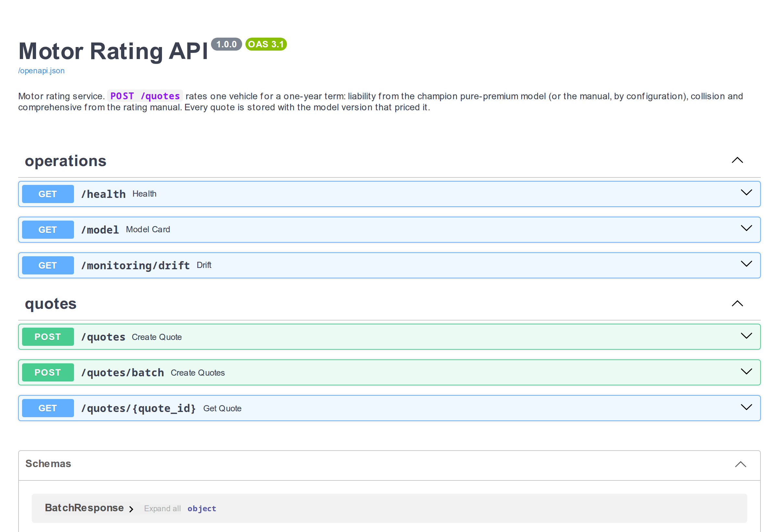Click the GET badge for /monitoring/drift
The width and height of the screenshot is (779, 532).
click(x=48, y=265)
